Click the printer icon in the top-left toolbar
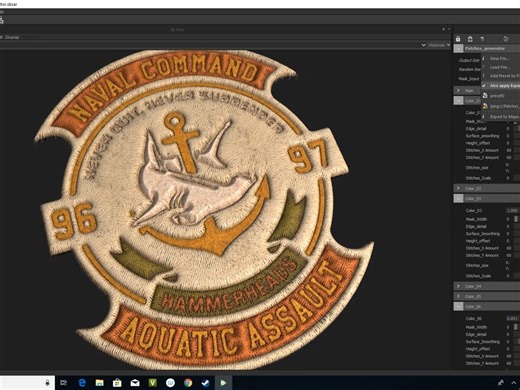Screen dimensions: 520x390 (x=1, y=21)
